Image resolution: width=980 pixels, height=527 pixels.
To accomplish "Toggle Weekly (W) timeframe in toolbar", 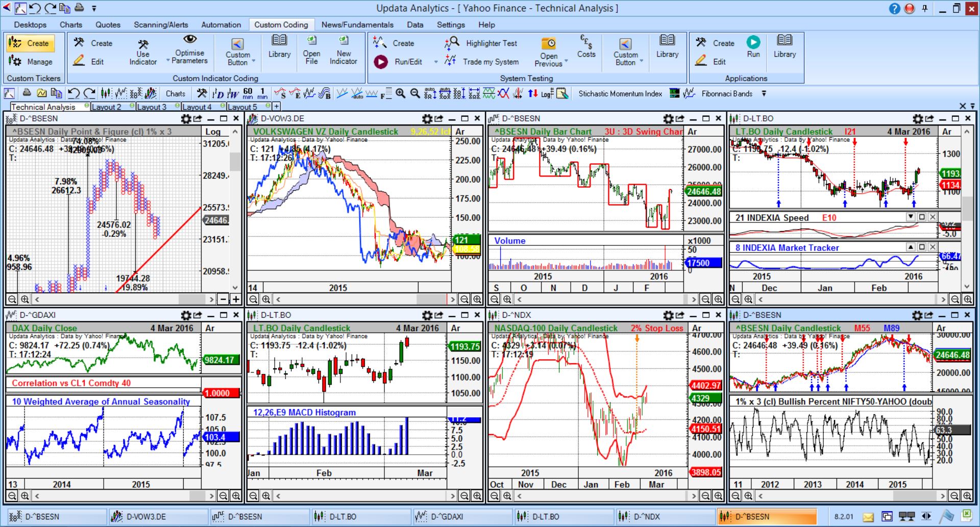I will coord(233,93).
